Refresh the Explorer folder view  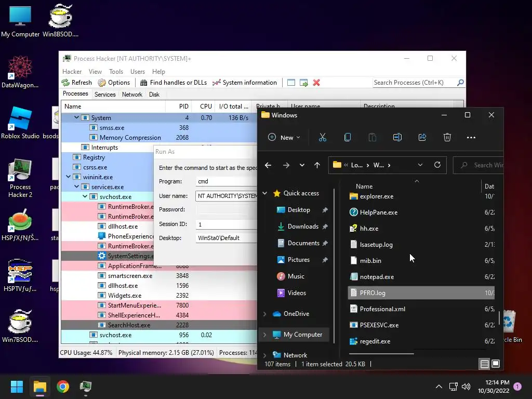[x=437, y=165]
